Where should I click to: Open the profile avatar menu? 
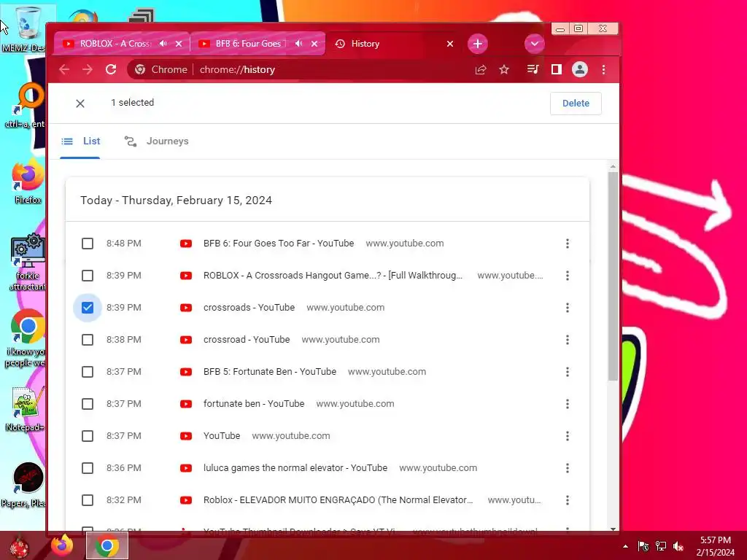[580, 69]
